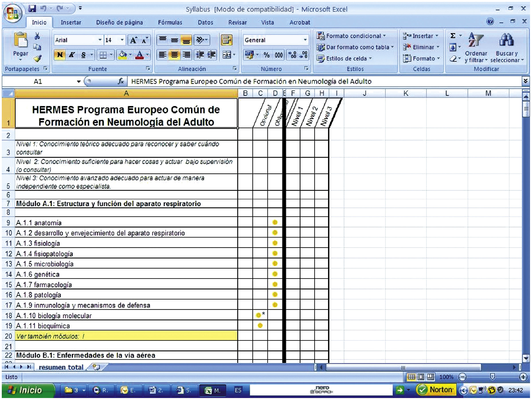Click the zoom slider handle in status bar
This screenshot has height=400, width=532.
tap(492, 377)
